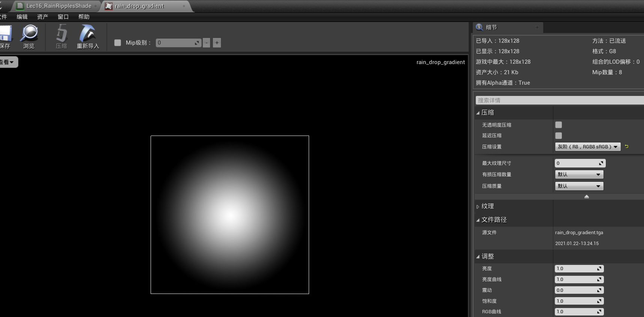Click the 重新导入 (Reimport) toolbar icon

88,33
